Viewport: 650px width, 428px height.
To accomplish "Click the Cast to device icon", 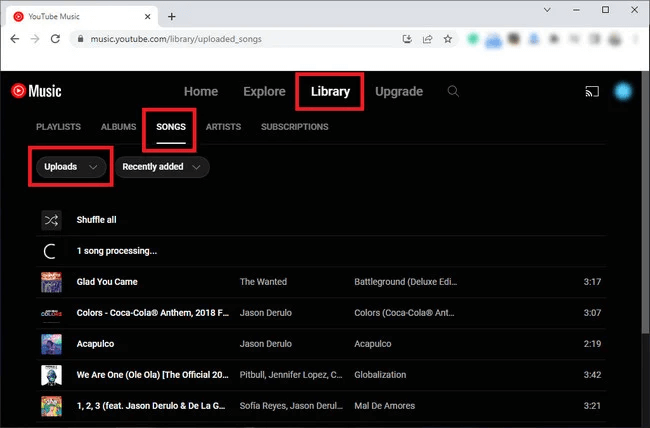I will [591, 92].
